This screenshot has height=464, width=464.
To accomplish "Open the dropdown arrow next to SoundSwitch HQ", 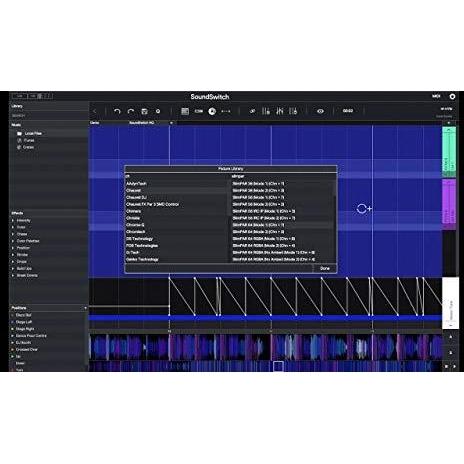I will click(x=172, y=123).
